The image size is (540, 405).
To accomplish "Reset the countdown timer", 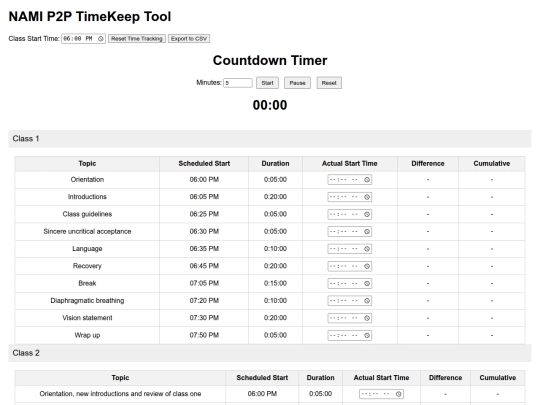I will (329, 83).
